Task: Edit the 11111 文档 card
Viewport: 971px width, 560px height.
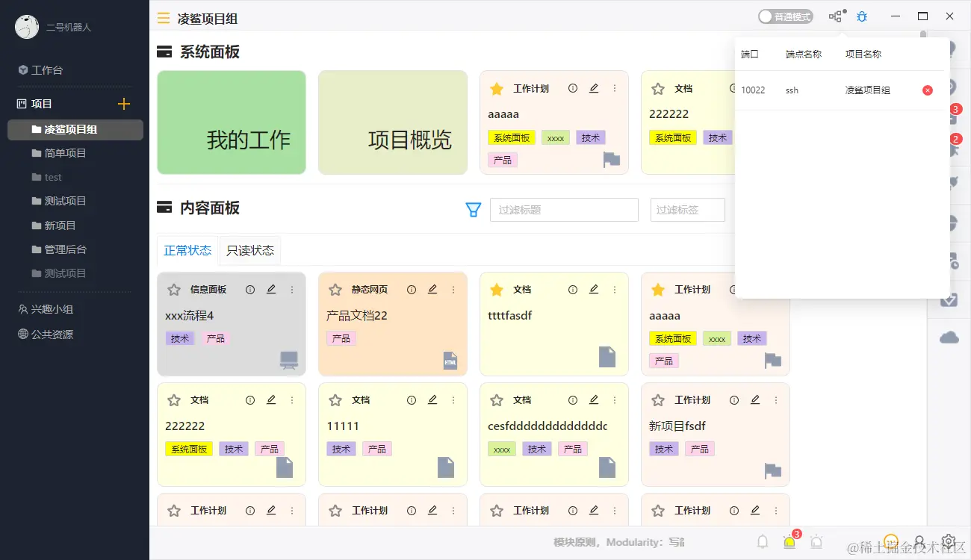Action: [432, 400]
